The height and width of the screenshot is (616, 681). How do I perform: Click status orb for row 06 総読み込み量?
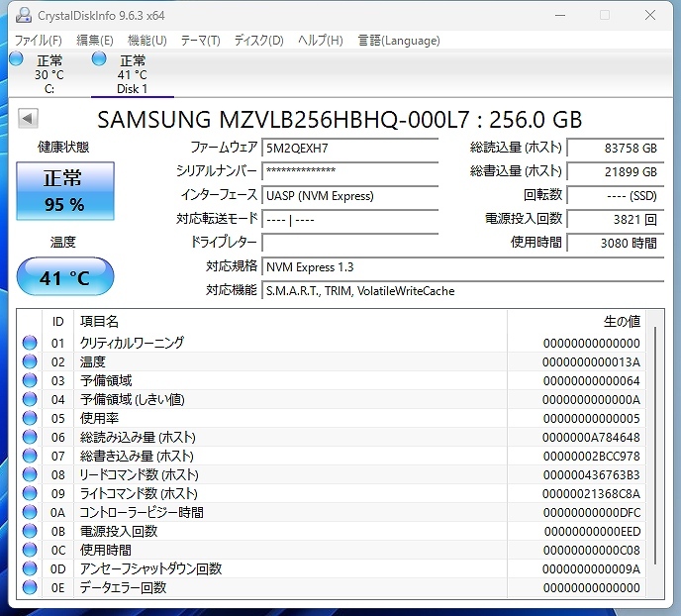coord(30,437)
